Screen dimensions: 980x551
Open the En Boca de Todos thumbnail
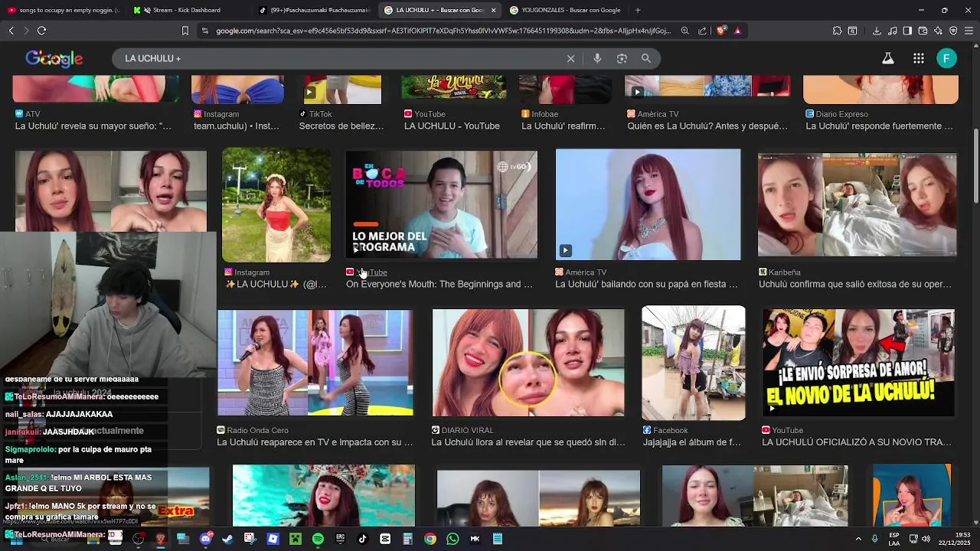pyautogui.click(x=441, y=205)
